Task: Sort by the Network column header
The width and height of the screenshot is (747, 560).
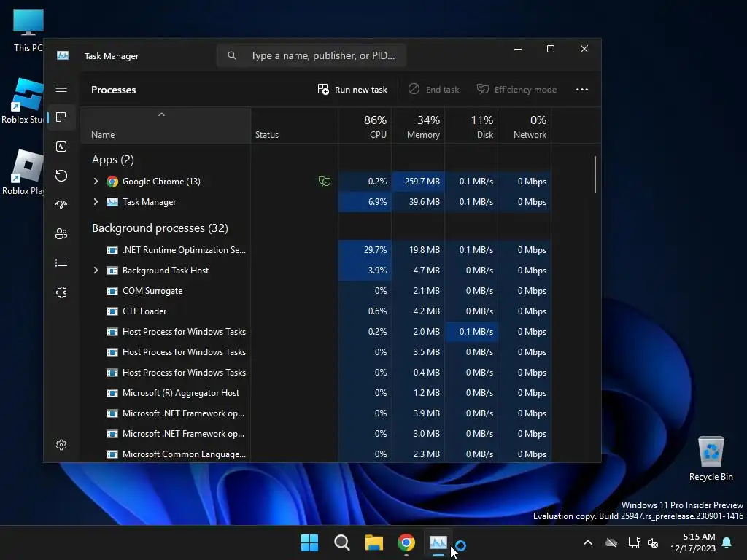Action: pos(525,125)
